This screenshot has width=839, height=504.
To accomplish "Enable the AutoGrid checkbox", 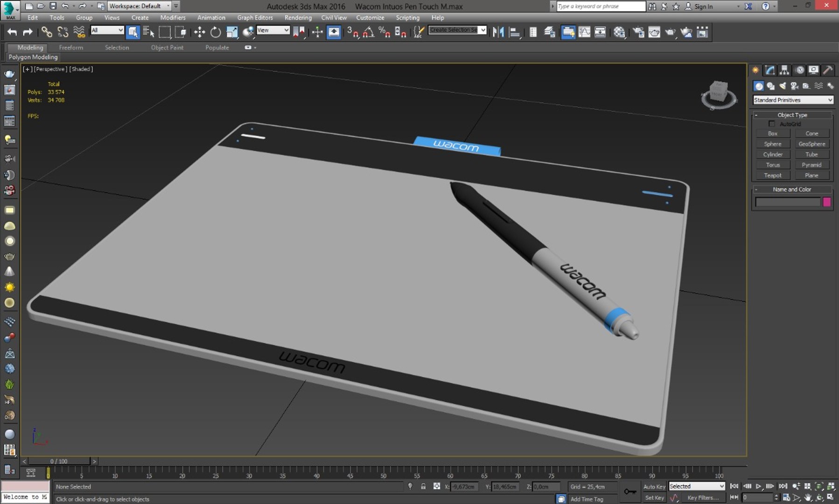I will tap(771, 124).
